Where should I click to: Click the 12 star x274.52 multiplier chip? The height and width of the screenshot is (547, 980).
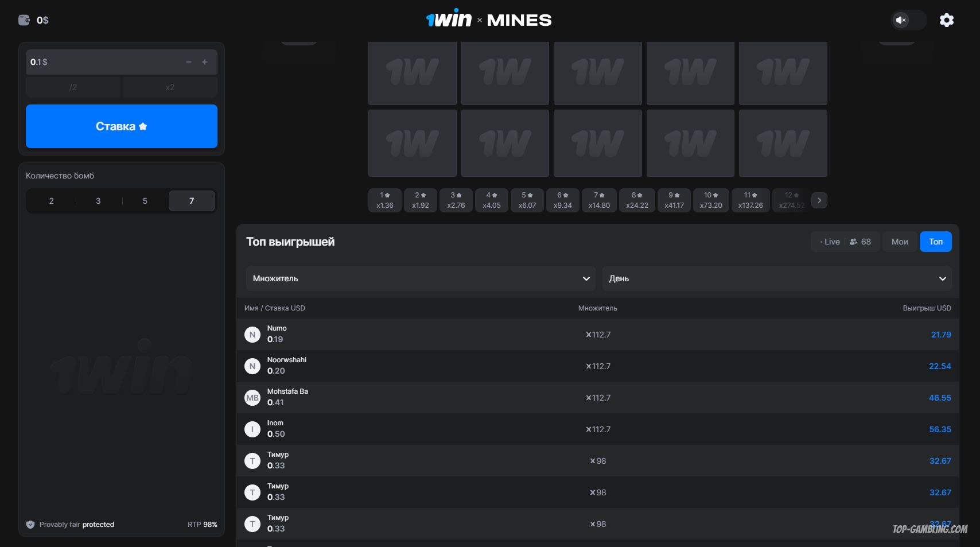(x=791, y=200)
